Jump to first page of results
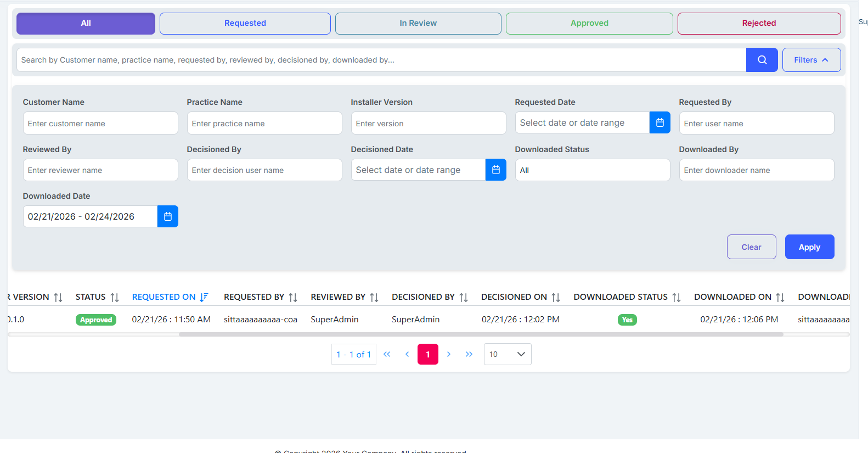This screenshot has width=868, height=453. coord(387,354)
